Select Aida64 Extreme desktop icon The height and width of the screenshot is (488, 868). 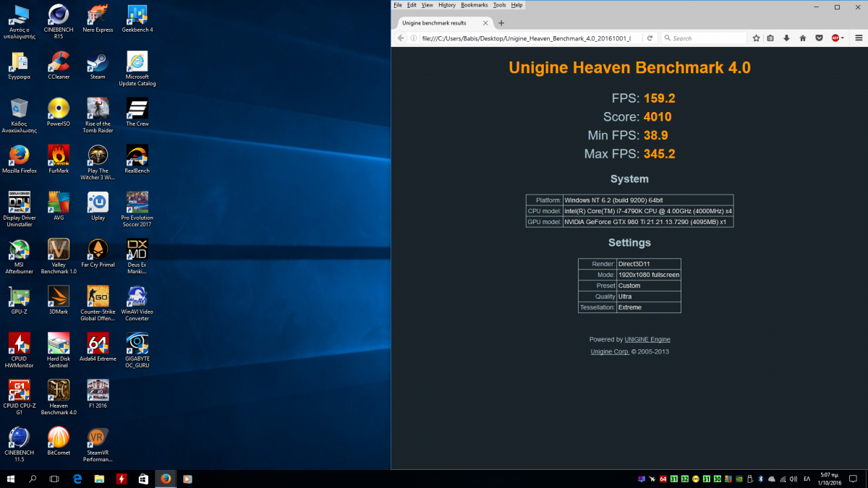[98, 348]
